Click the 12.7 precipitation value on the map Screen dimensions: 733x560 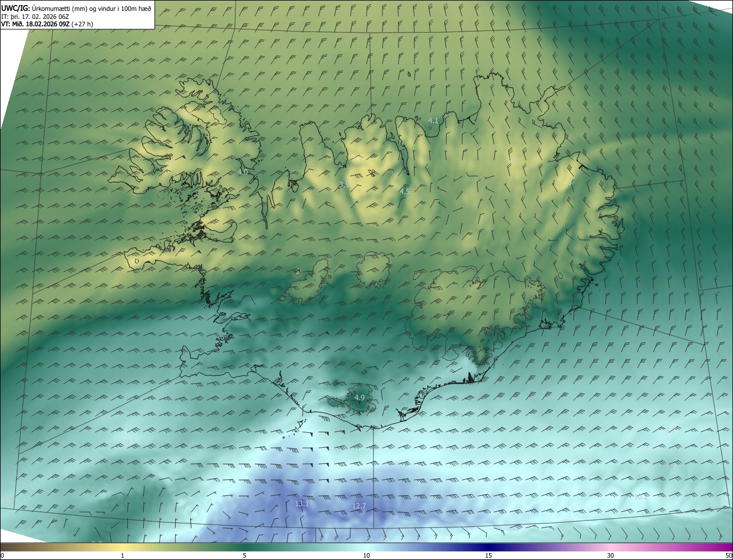359,506
